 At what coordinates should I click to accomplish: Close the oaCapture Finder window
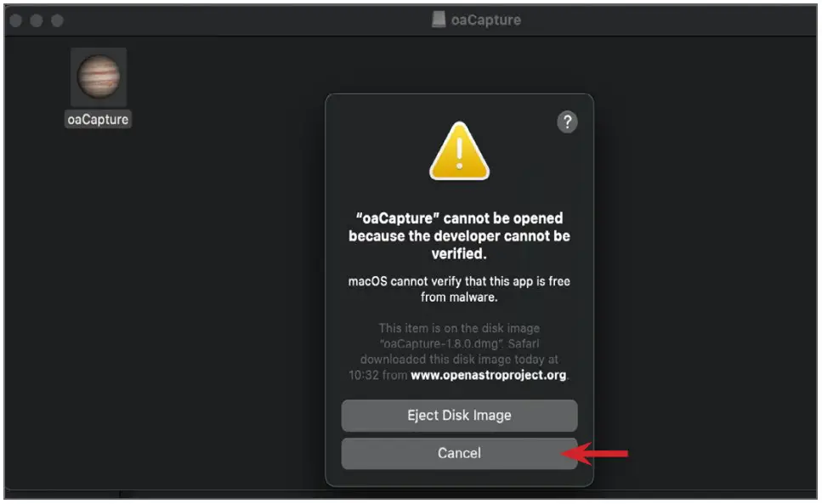(16, 20)
